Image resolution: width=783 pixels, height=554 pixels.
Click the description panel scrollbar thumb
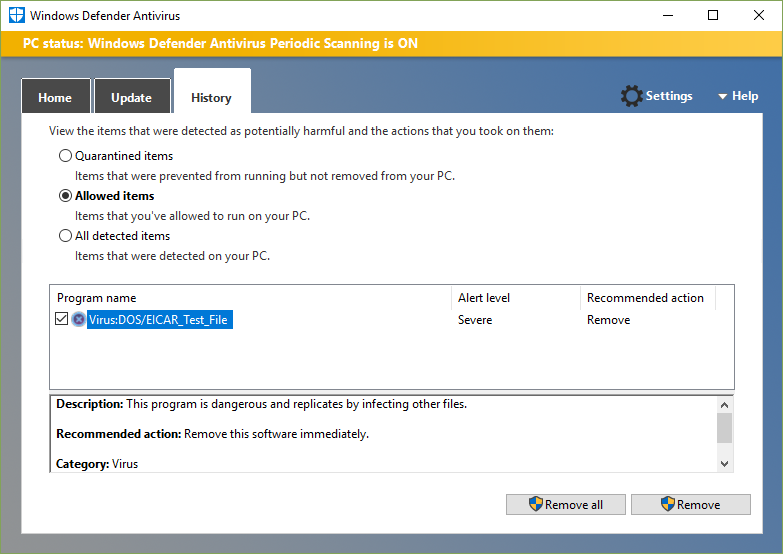click(725, 428)
